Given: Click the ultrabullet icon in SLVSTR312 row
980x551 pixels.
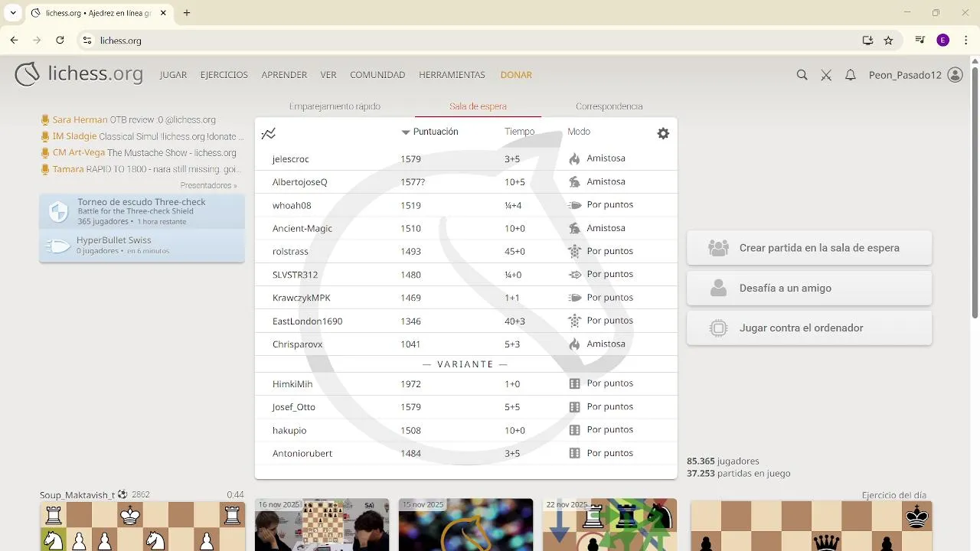Looking at the screenshot, I should [575, 274].
